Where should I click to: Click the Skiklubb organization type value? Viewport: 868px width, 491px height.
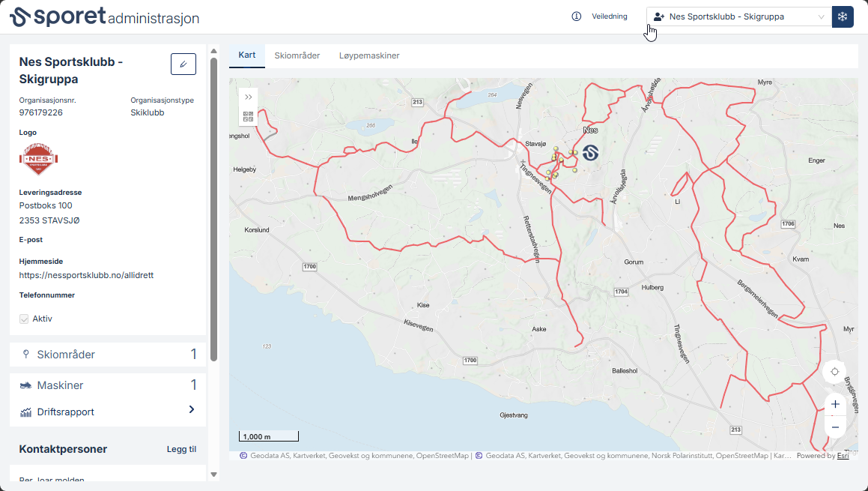pyautogui.click(x=148, y=112)
